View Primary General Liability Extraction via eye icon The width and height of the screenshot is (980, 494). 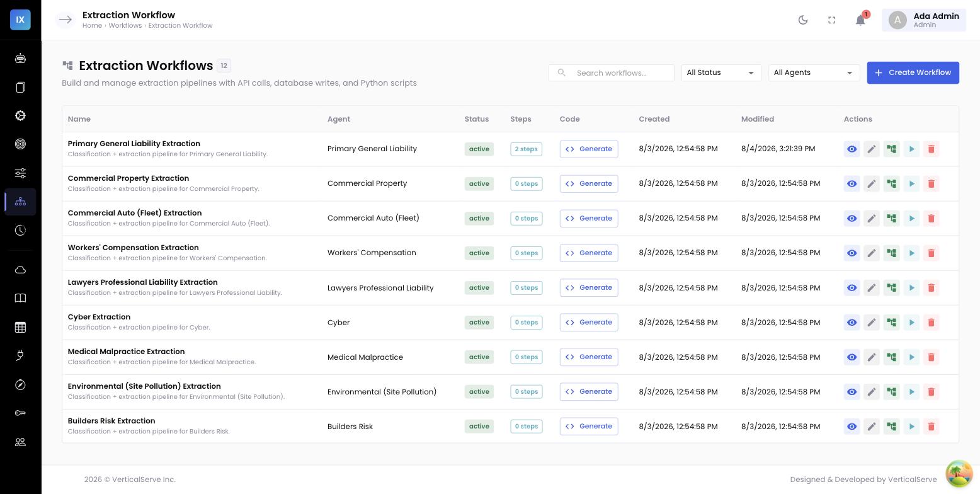(x=852, y=149)
